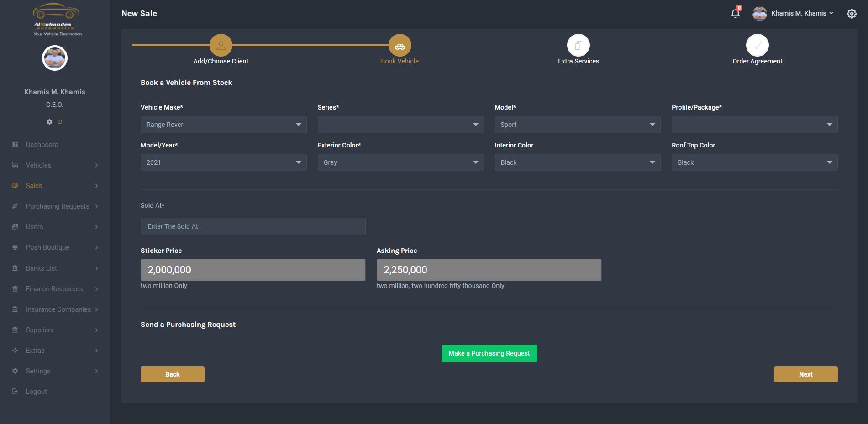Click the Back button
The width and height of the screenshot is (868, 424).
coord(173,374)
